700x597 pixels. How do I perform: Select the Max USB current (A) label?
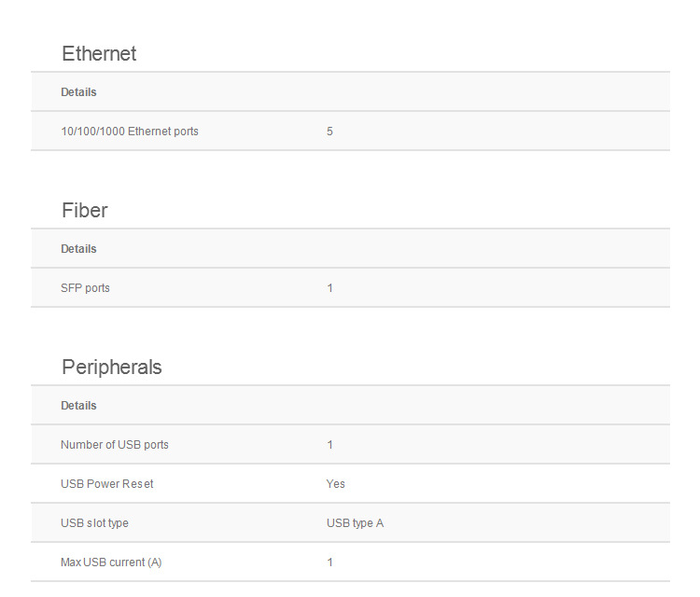click(111, 562)
